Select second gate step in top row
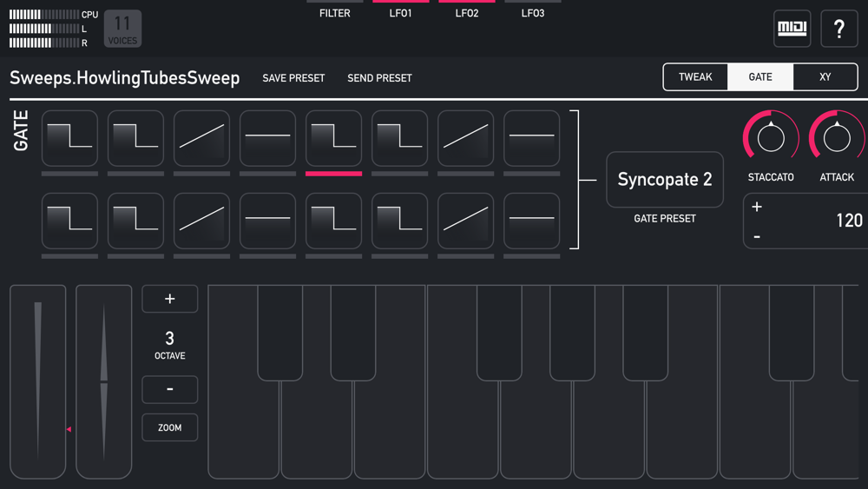The image size is (868, 489). (135, 138)
